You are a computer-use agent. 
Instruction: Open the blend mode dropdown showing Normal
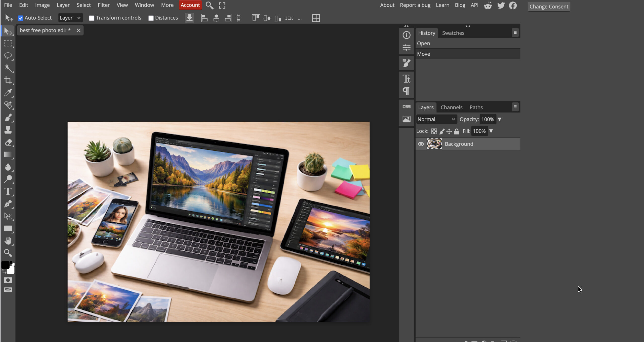coord(436,119)
